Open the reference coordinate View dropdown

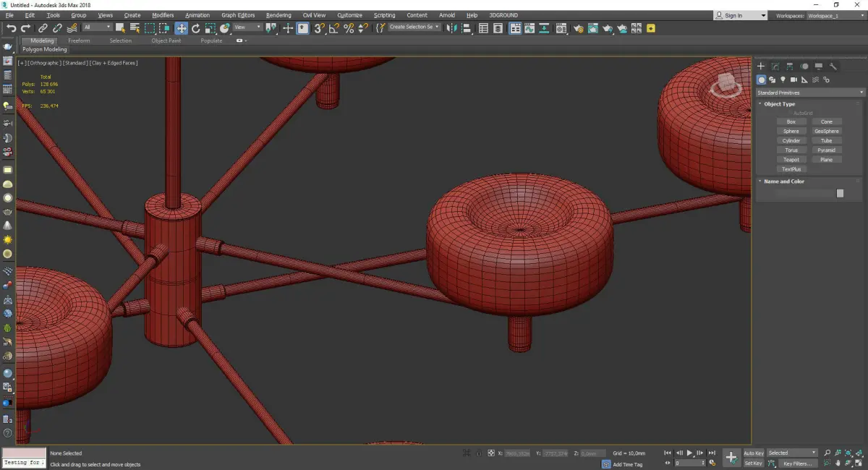point(247,27)
